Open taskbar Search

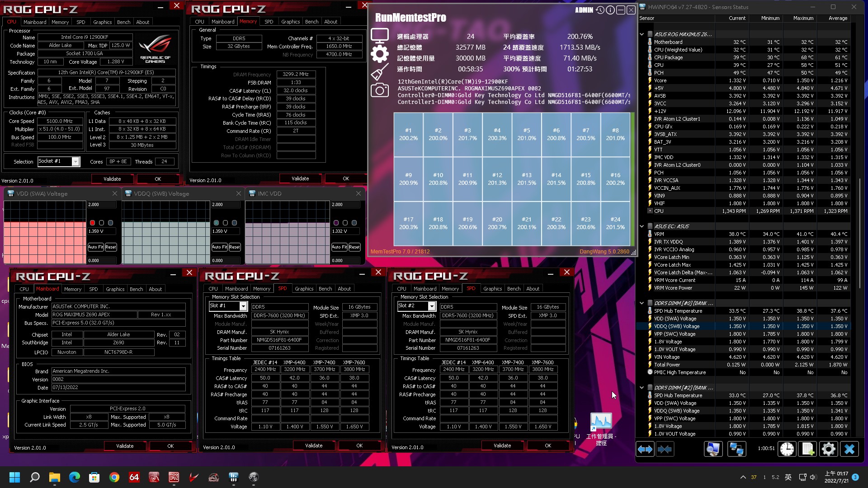click(34, 477)
